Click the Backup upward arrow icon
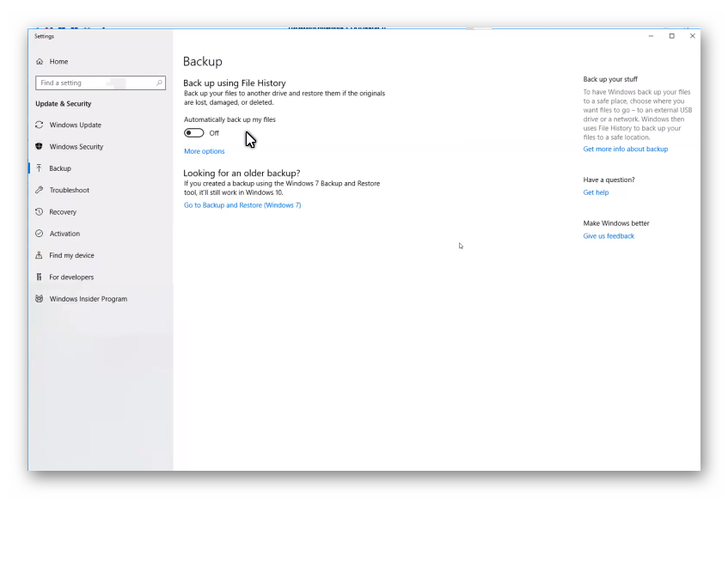 pyautogui.click(x=39, y=168)
